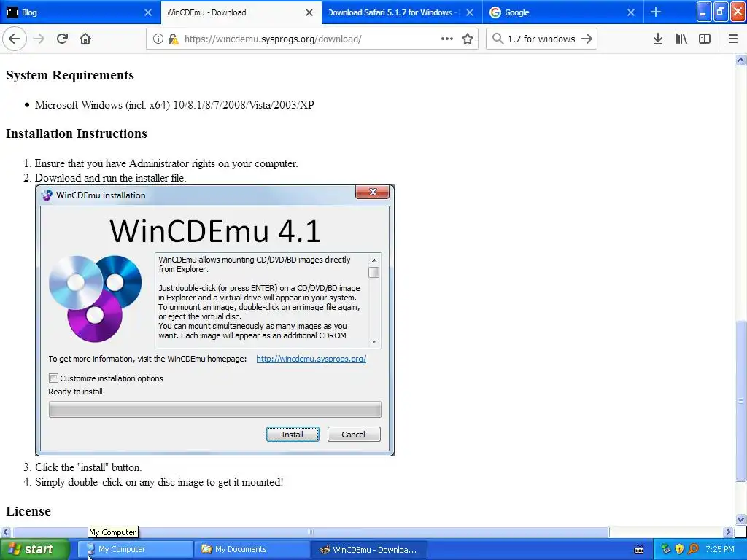Screen dimensions: 747x560
Task: Close the WinCDEmu - Download tab
Action: pyautogui.click(x=309, y=12)
